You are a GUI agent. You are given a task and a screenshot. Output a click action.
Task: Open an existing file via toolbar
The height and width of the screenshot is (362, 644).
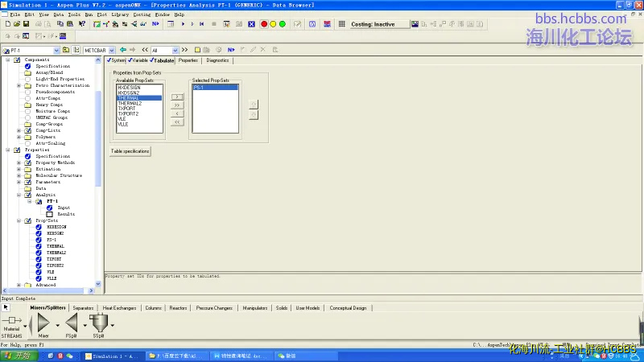pos(17,24)
